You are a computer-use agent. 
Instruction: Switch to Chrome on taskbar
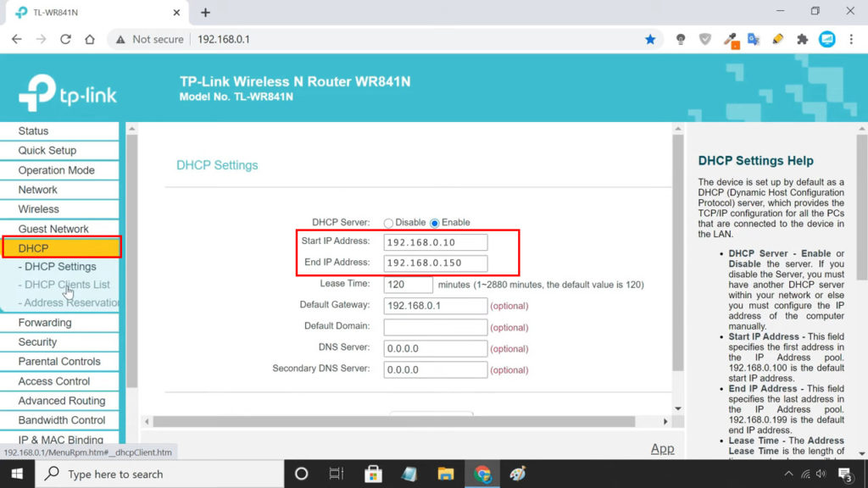click(482, 474)
